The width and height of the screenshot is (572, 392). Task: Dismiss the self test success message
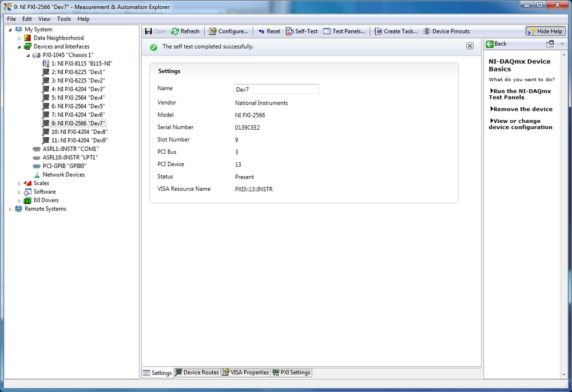[x=470, y=46]
